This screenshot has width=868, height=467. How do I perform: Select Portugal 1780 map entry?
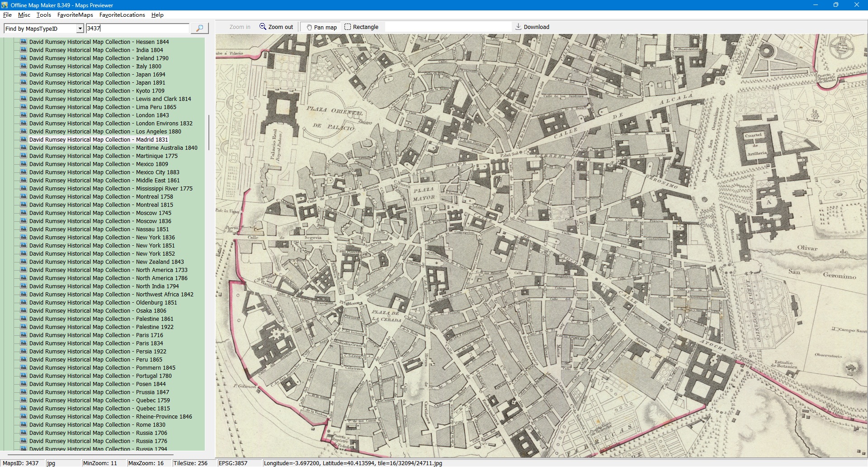click(x=101, y=376)
